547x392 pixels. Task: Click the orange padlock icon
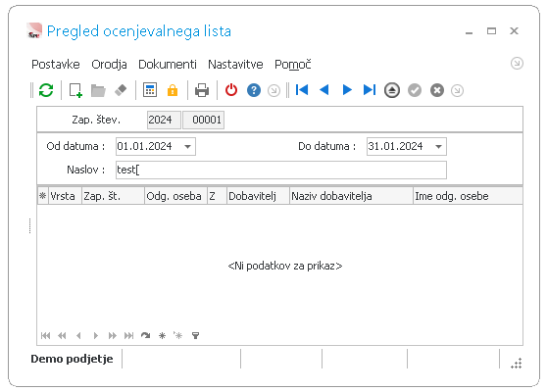(x=173, y=90)
